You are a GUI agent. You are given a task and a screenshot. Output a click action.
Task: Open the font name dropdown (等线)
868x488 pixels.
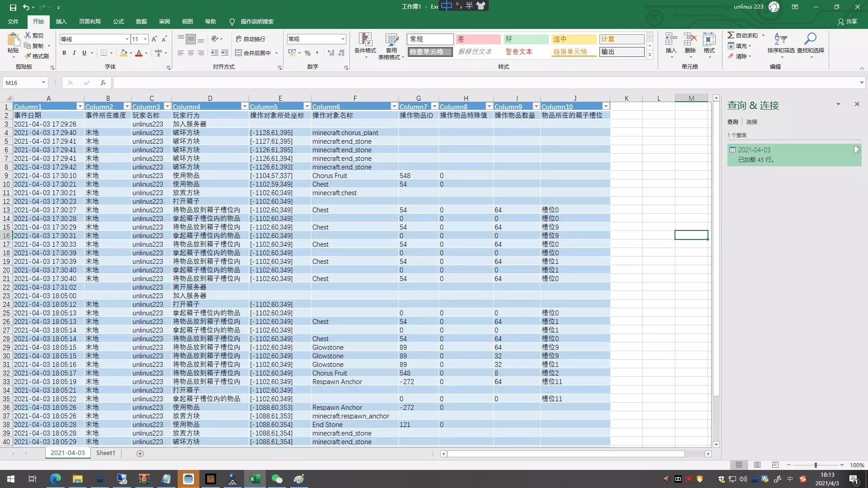(x=127, y=39)
